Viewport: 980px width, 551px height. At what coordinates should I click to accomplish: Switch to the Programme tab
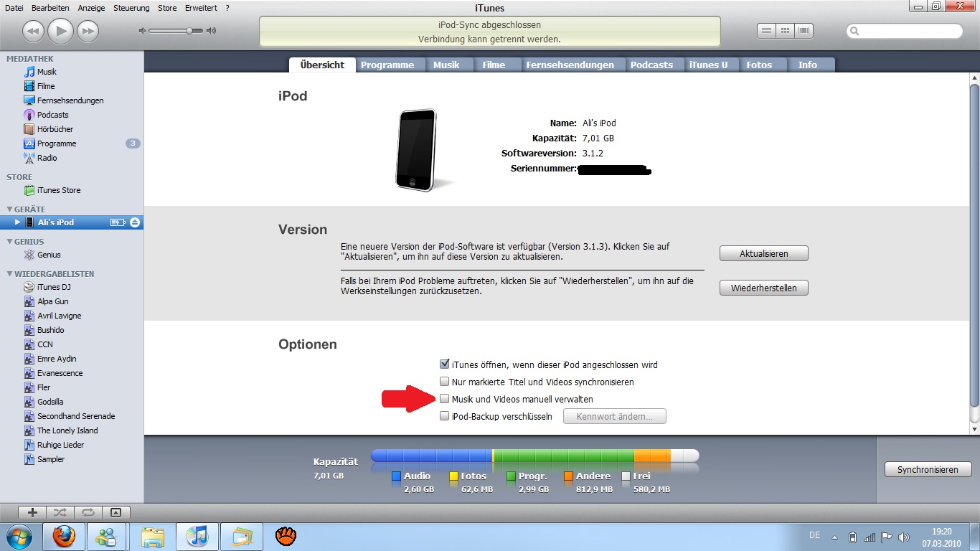(x=387, y=65)
